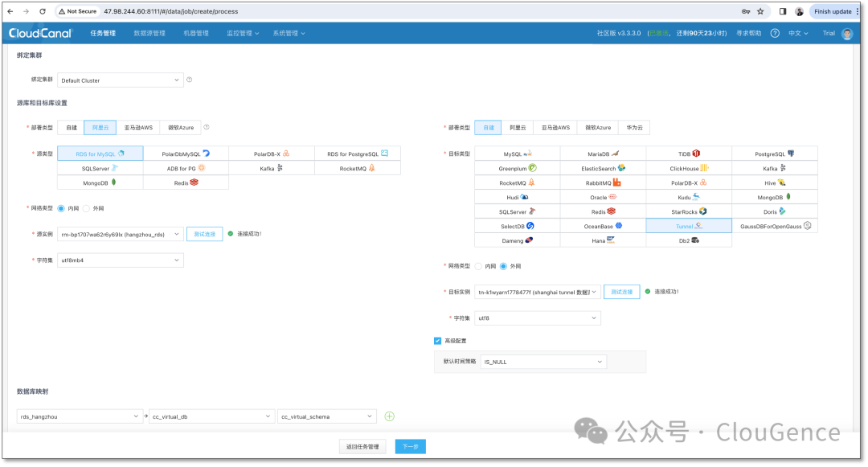Select Redis as source type
868x467 pixels.
point(186,182)
